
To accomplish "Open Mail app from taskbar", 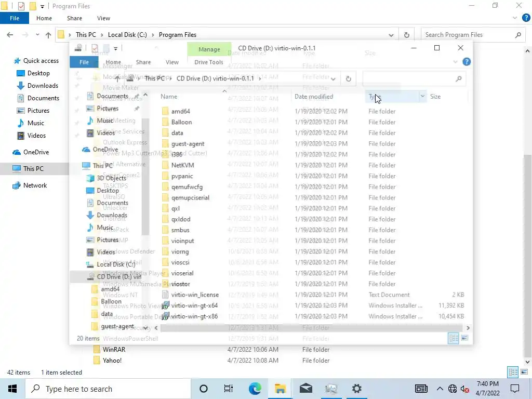I will [x=305, y=389].
